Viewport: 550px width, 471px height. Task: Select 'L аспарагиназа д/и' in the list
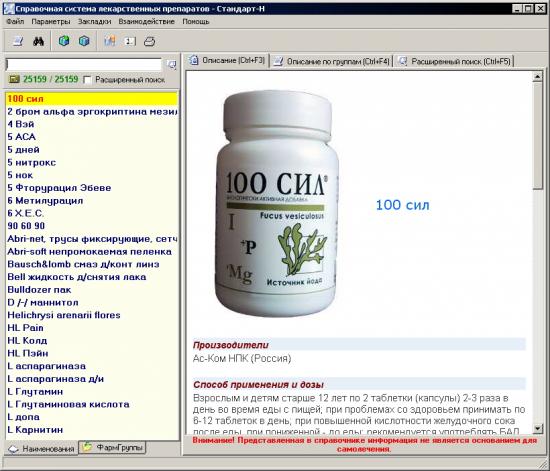click(x=92, y=379)
